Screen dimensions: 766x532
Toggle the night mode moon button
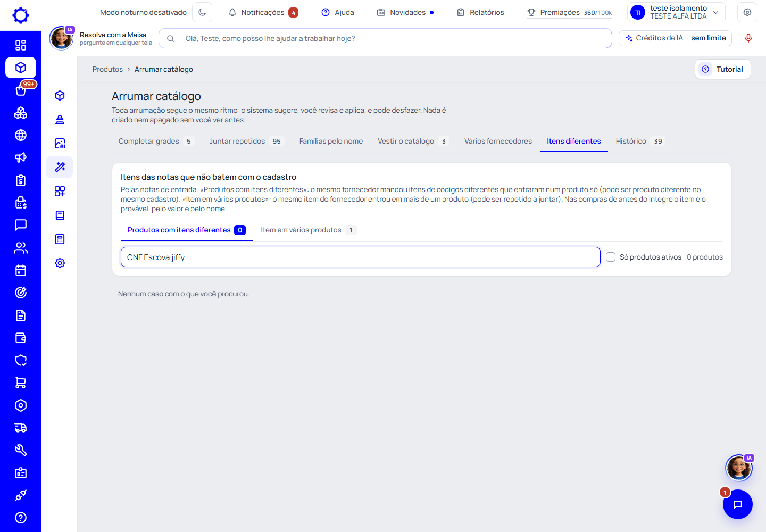[x=202, y=12]
